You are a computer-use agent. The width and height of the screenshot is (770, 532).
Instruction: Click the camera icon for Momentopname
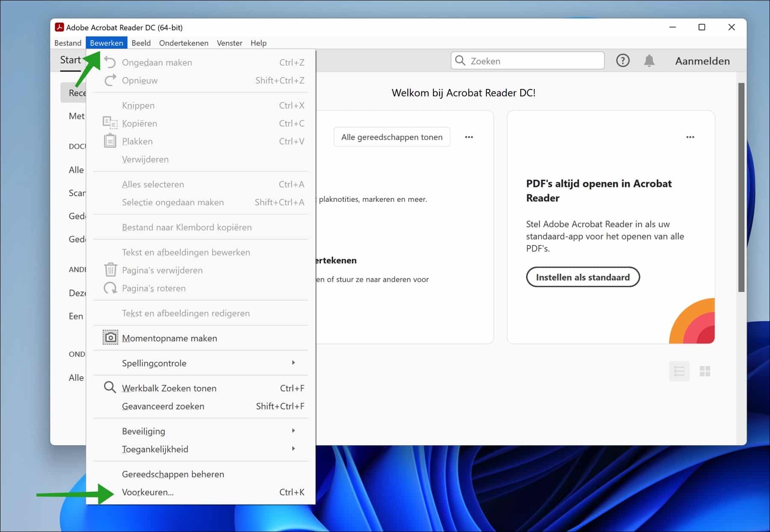(110, 338)
